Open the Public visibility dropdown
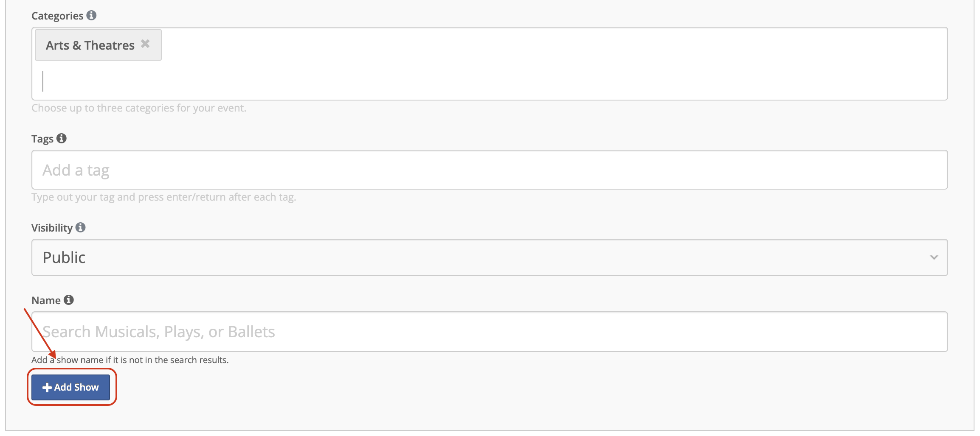This screenshot has width=980, height=436. [490, 257]
